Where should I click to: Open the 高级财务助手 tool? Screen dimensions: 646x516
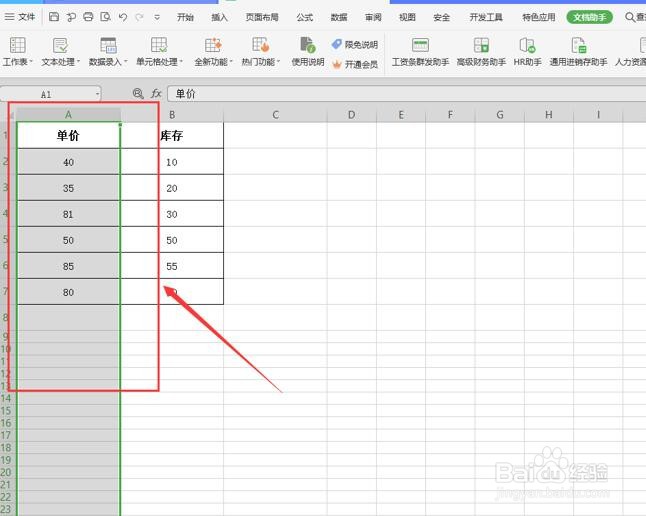481,52
